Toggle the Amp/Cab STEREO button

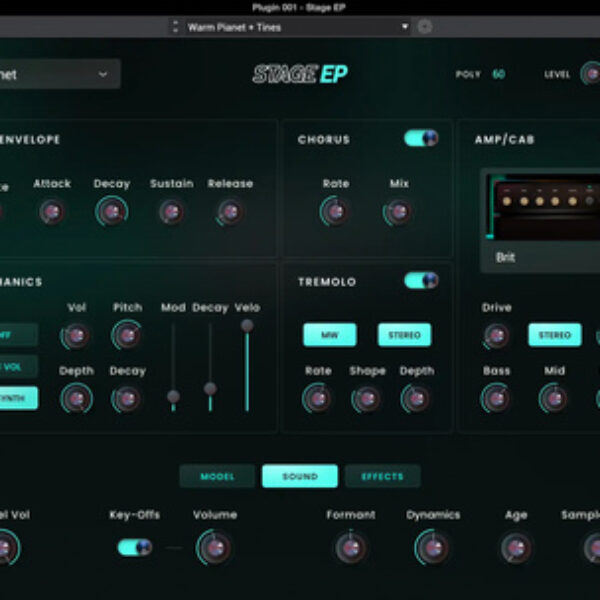coord(555,335)
